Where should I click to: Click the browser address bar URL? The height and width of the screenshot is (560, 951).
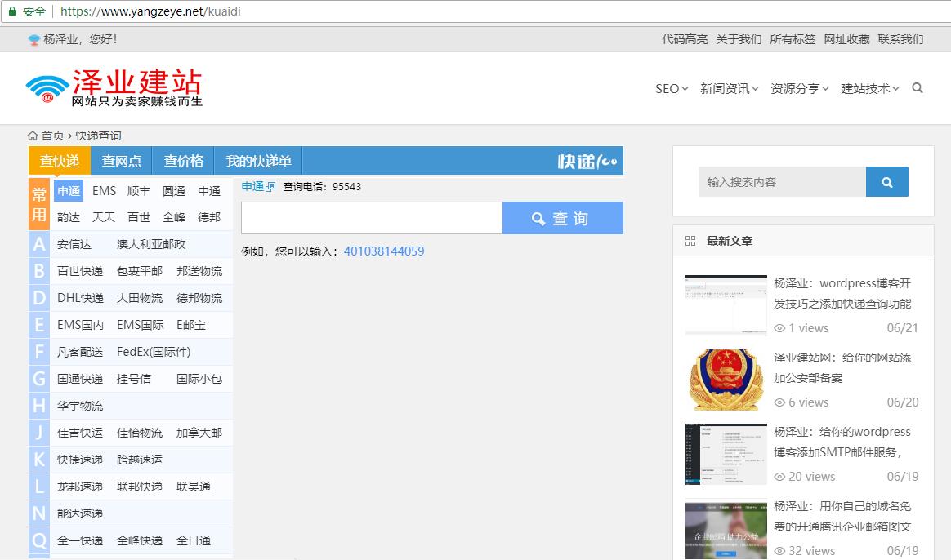point(150,11)
